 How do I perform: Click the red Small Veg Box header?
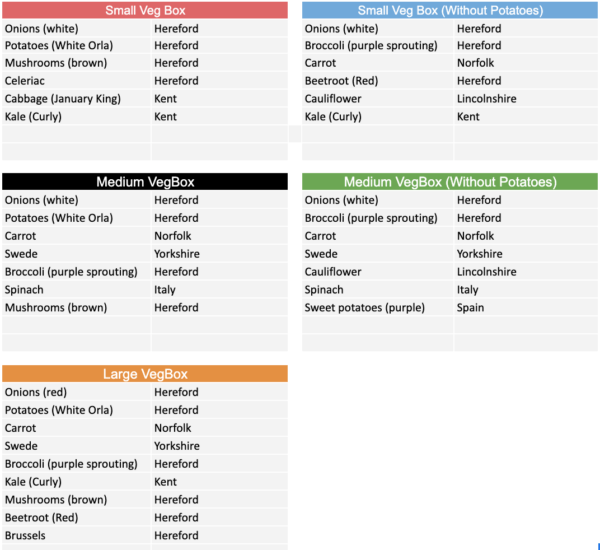coord(145,11)
